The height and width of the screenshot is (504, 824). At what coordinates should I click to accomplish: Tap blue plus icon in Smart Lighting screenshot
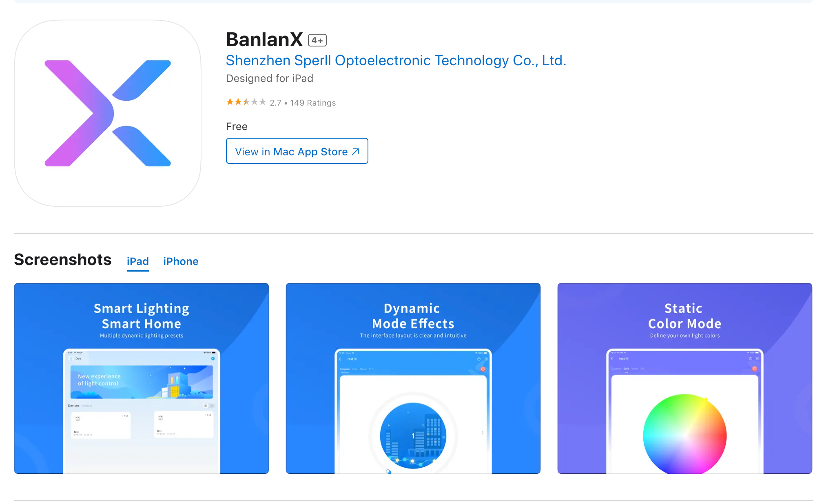[x=213, y=358]
